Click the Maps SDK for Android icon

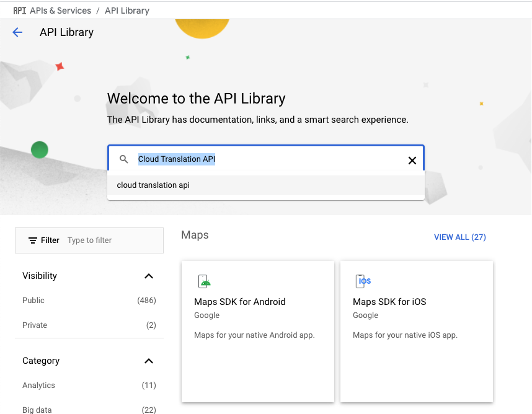(204, 281)
